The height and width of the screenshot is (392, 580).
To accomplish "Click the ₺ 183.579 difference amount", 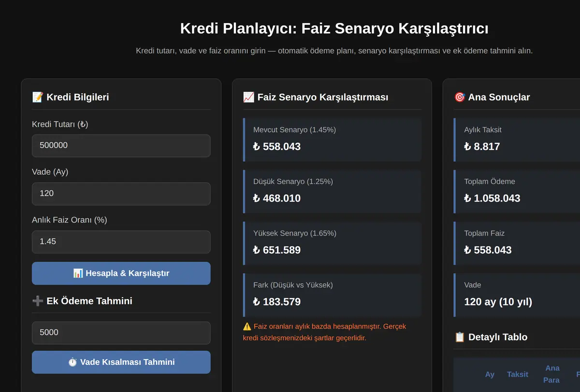I will (277, 302).
